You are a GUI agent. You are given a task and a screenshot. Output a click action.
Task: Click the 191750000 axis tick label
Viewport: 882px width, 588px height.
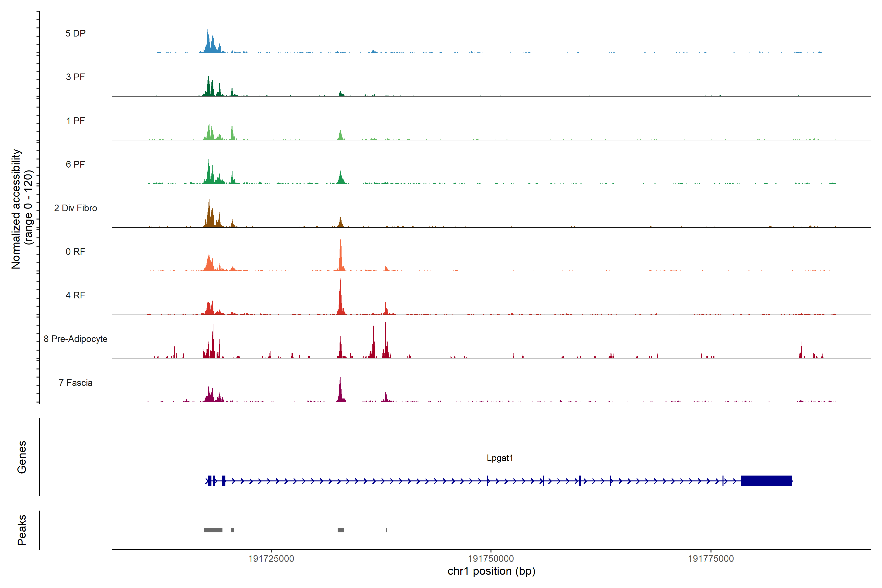point(491,558)
